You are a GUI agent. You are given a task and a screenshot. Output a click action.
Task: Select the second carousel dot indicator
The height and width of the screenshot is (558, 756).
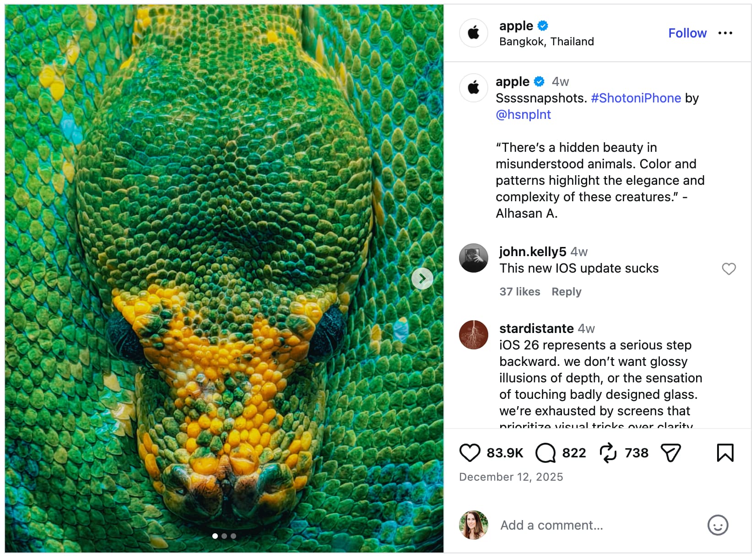click(x=224, y=536)
